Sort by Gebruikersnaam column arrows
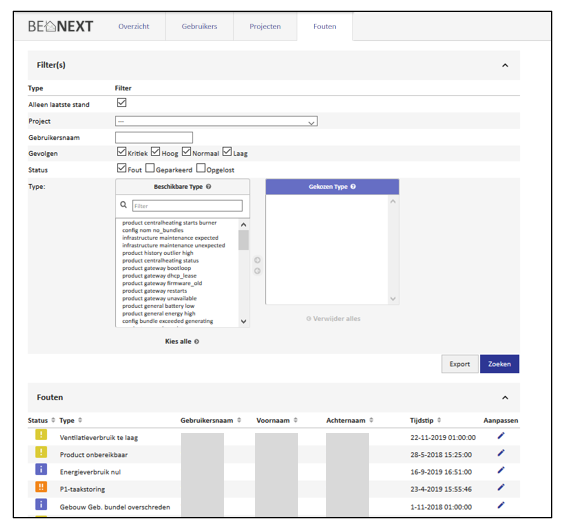 239,420
